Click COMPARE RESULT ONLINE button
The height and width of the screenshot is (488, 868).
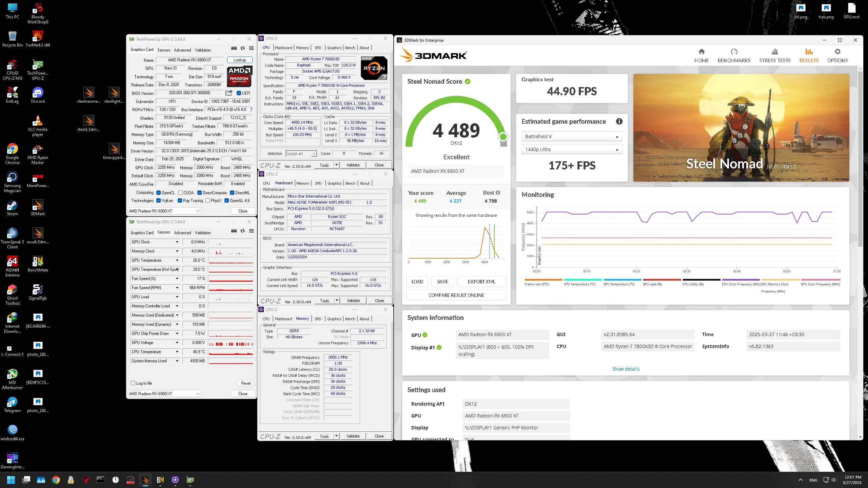456,295
